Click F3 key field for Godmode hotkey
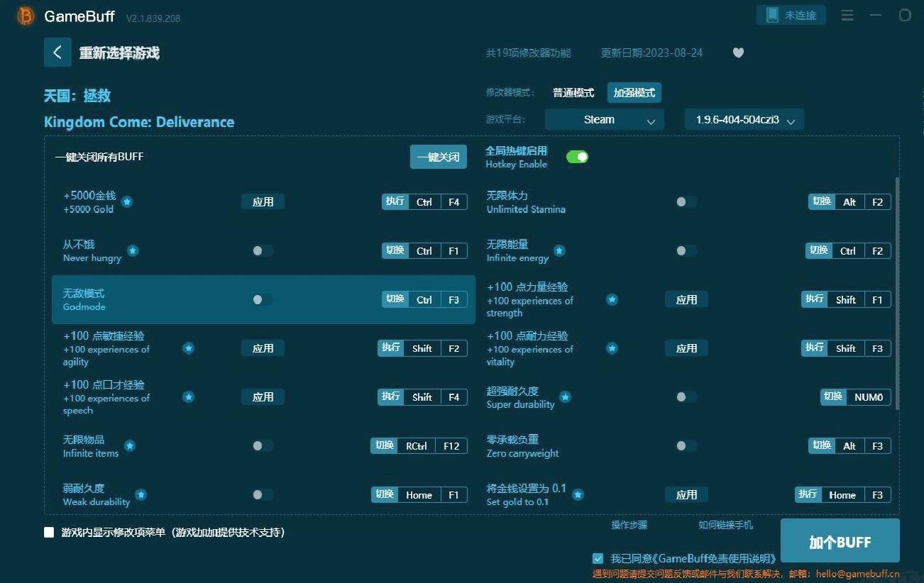The height and width of the screenshot is (583, 924). click(453, 299)
